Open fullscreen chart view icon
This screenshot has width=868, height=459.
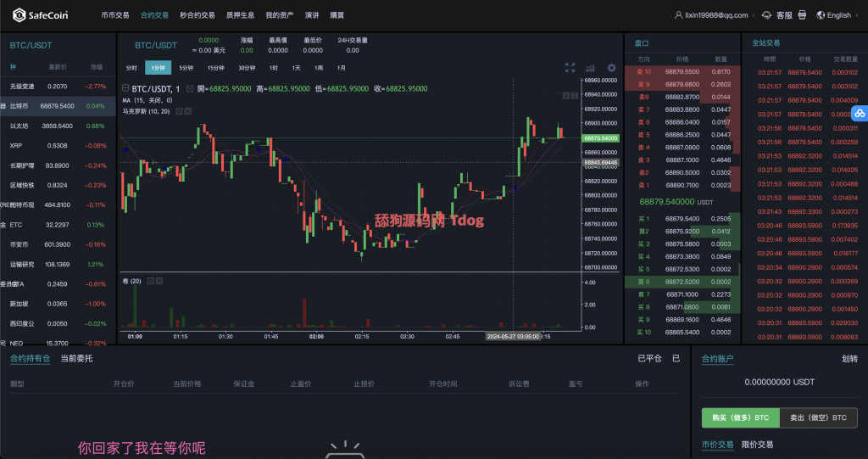click(570, 68)
